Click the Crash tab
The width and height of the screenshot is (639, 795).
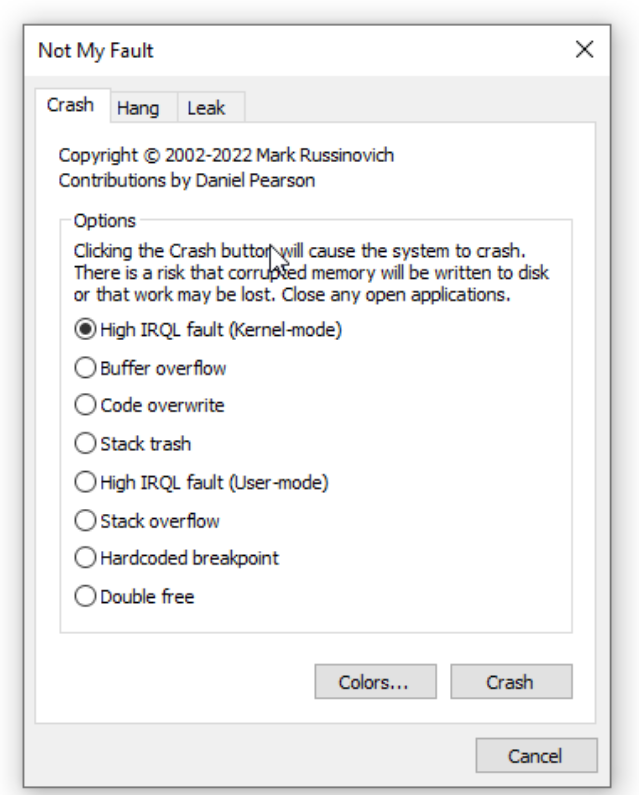[70, 105]
